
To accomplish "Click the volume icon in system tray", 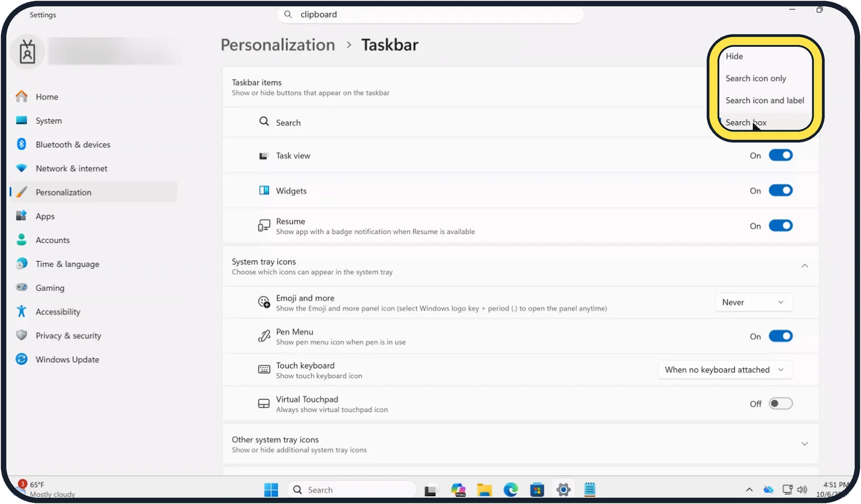I will tap(803, 490).
